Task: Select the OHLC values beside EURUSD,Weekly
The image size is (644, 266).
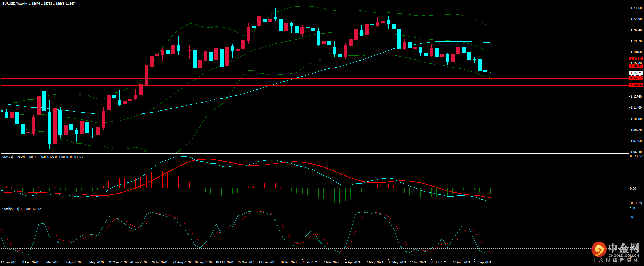Action: pyautogui.click(x=52, y=4)
